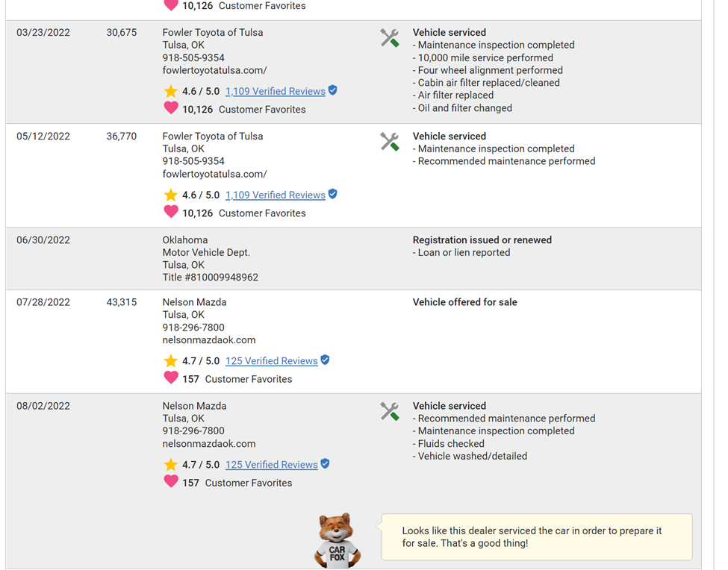Click the Car Fox mascot image
The height and width of the screenshot is (570, 728).
click(337, 540)
